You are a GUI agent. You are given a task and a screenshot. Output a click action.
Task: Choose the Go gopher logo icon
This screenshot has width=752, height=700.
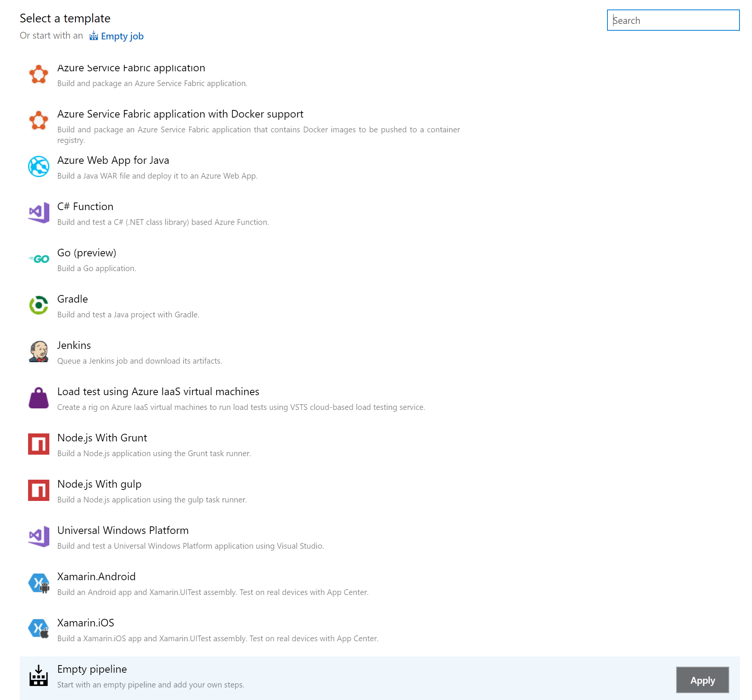39,259
